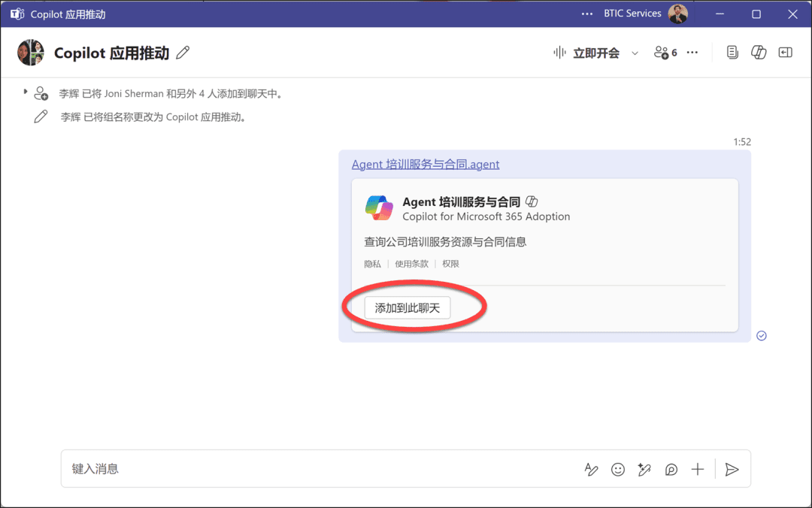Expand the members added system message
This screenshot has height=508, width=812.
pos(25,92)
